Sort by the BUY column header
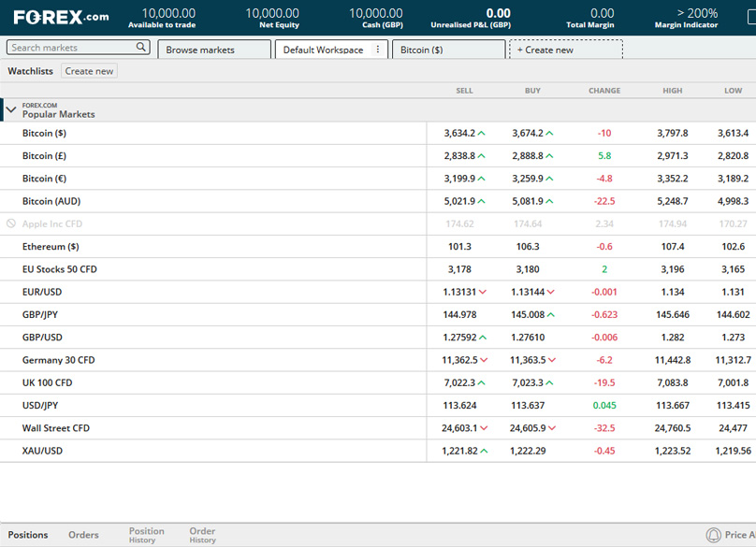 (x=532, y=91)
